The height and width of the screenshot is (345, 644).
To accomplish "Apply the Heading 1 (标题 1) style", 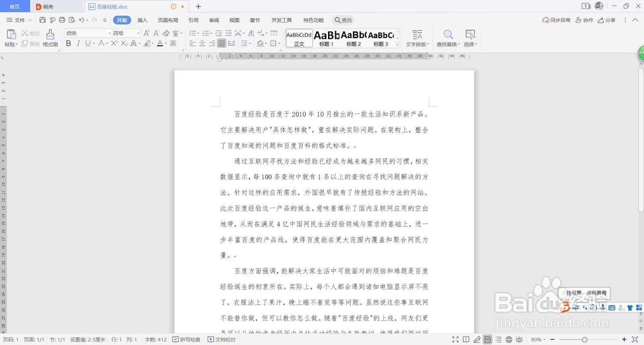I will 326,39.
